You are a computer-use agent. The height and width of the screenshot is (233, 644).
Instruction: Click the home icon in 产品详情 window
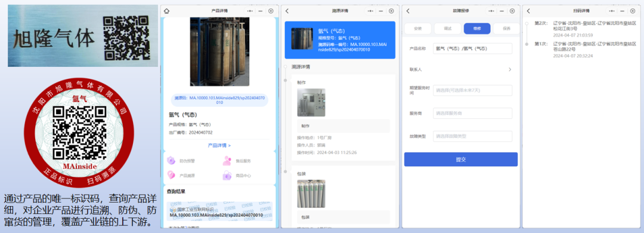[x=166, y=11]
